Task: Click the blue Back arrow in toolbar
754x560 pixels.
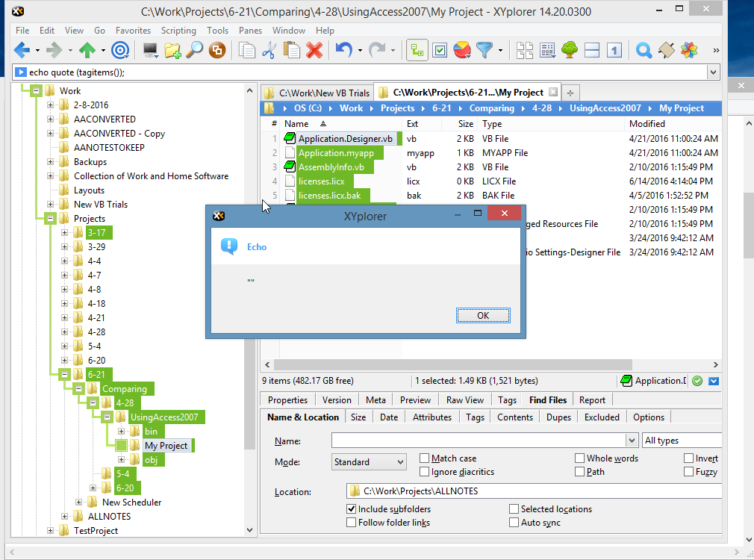Action: 22,51
